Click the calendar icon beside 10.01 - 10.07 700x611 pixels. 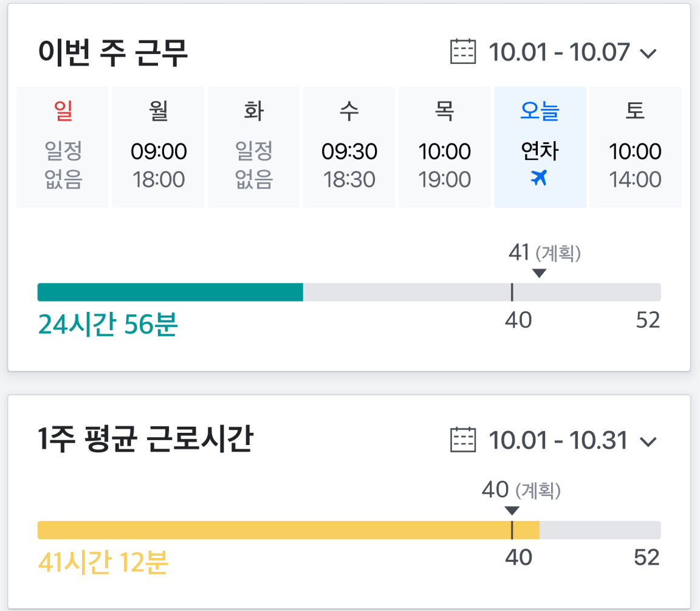(464, 52)
